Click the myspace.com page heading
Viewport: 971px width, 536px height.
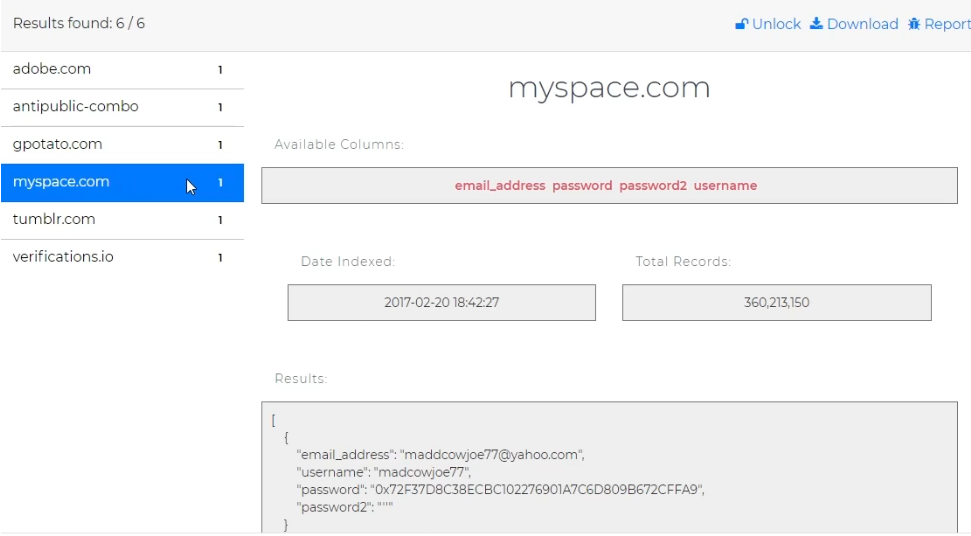tap(609, 88)
